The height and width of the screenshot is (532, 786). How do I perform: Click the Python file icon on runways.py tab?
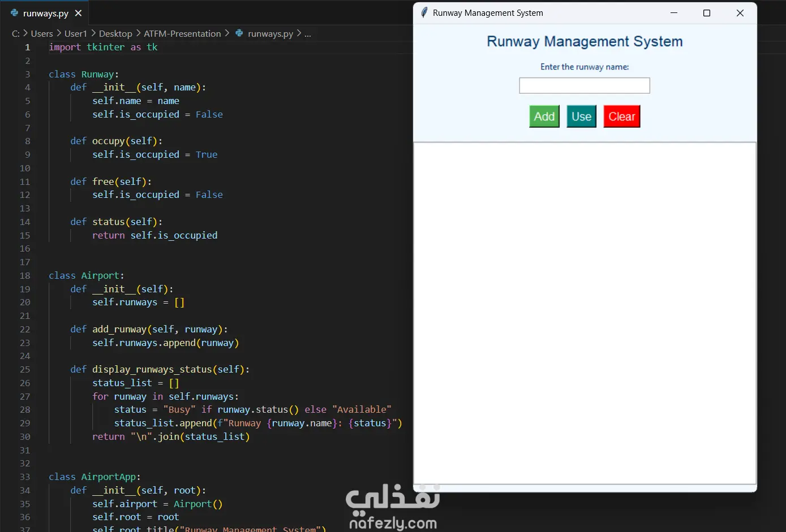(15, 12)
